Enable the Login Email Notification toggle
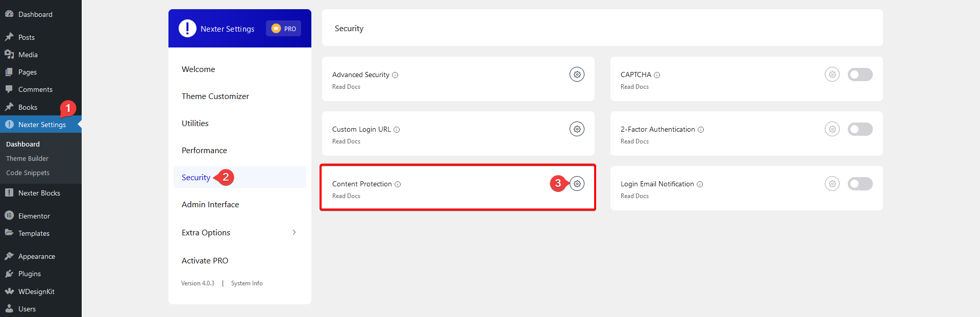Viewport: 980px width, 317px height. pos(860,184)
